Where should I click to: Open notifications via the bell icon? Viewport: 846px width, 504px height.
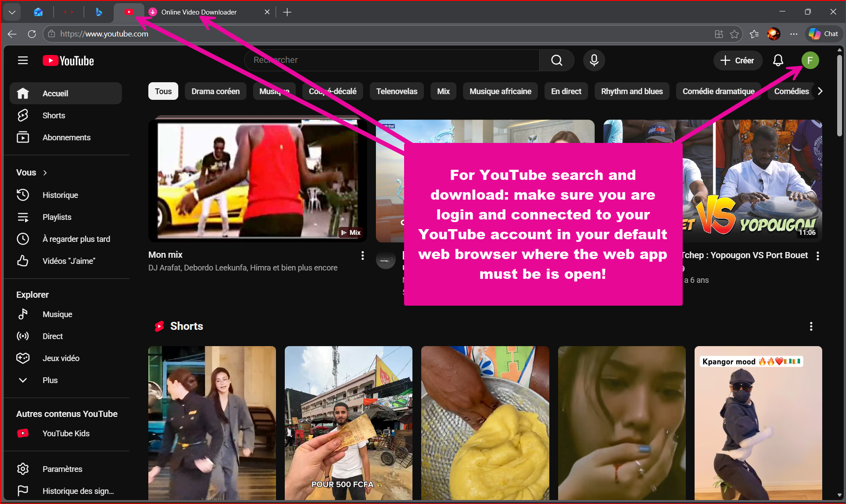click(x=778, y=60)
